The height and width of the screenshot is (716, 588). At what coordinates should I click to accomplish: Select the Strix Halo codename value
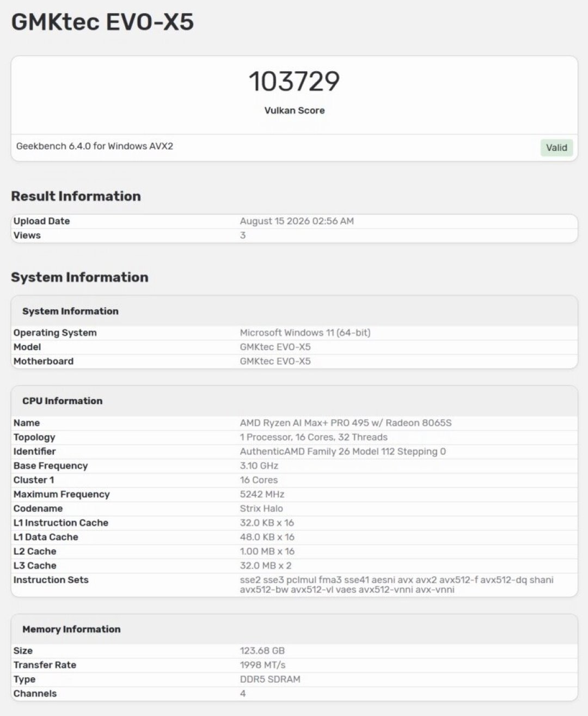pyautogui.click(x=261, y=509)
